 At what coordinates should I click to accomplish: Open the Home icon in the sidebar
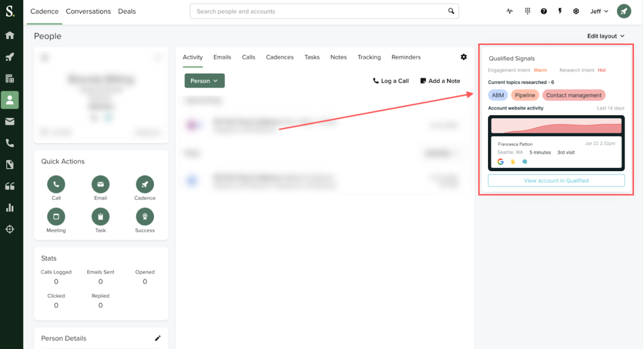10,35
